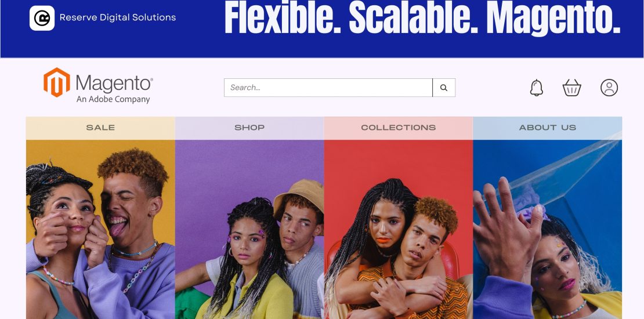This screenshot has width=644, height=319.
Task: Focus the Search... input field
Action: pos(328,88)
